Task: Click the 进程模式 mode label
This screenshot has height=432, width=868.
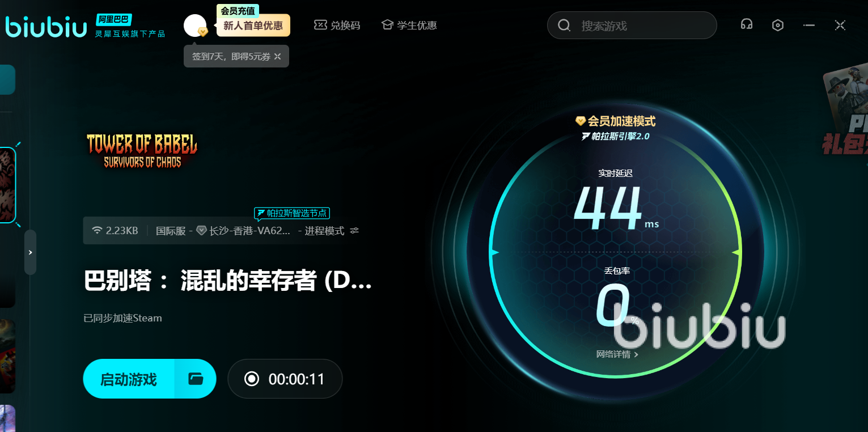Action: [x=324, y=231]
